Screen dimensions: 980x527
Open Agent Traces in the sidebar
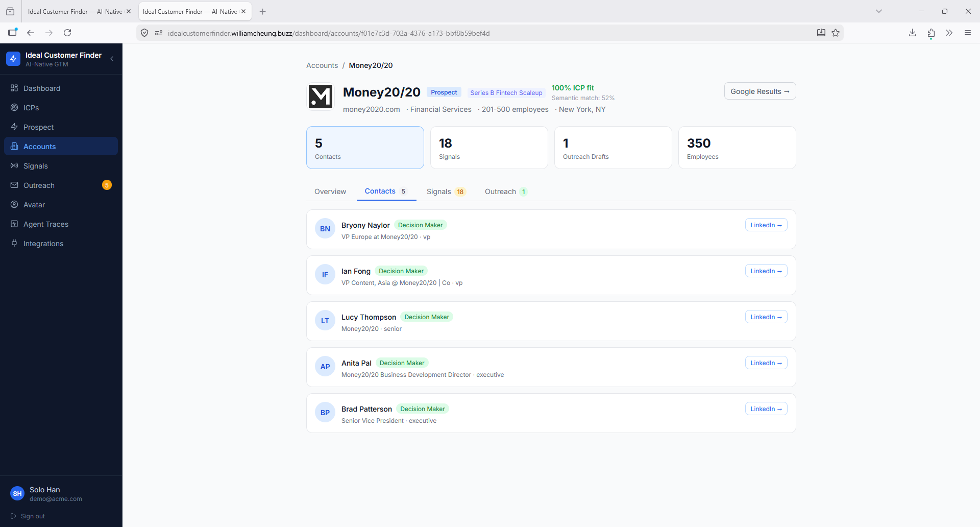click(x=61, y=224)
